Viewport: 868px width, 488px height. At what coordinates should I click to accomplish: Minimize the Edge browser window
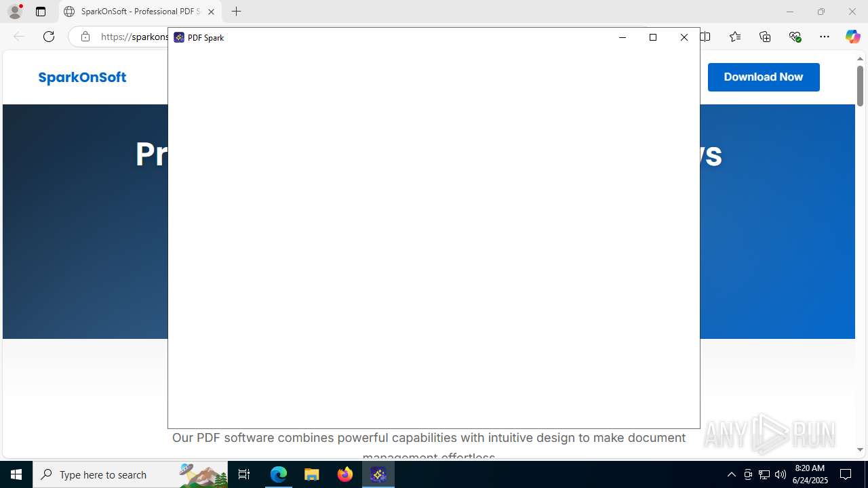coord(789,12)
